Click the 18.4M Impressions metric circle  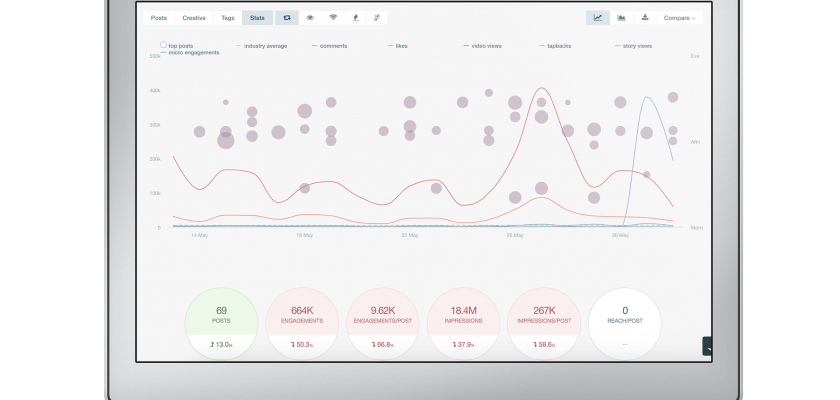(x=463, y=322)
